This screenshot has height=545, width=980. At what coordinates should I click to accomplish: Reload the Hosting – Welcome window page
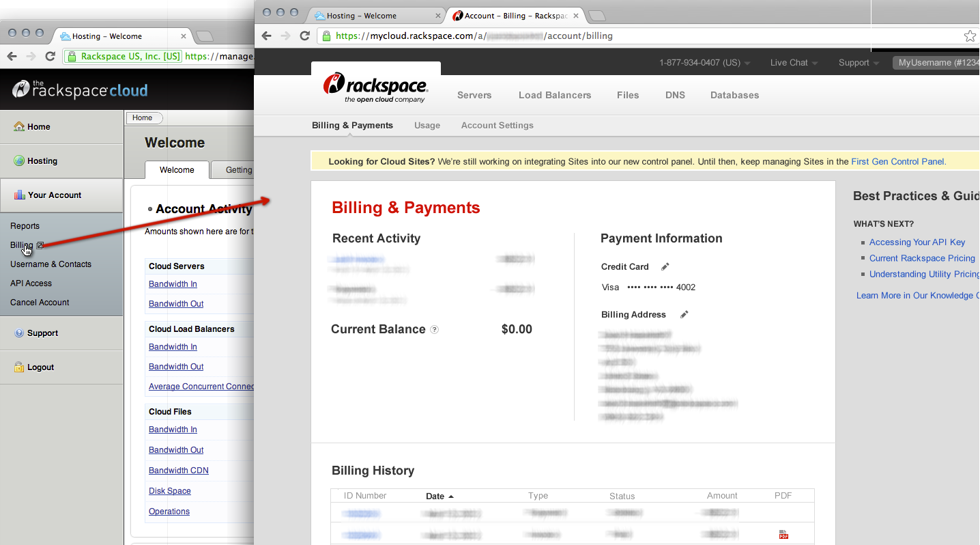50,57
